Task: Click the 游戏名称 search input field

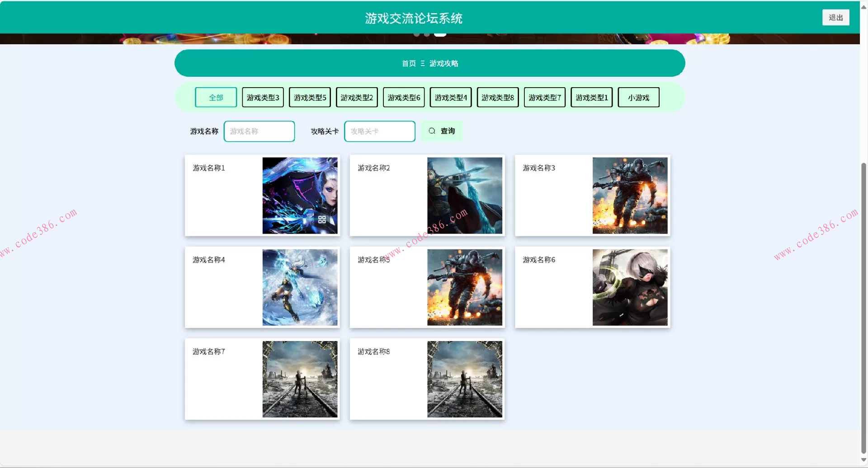Action: 259,131
